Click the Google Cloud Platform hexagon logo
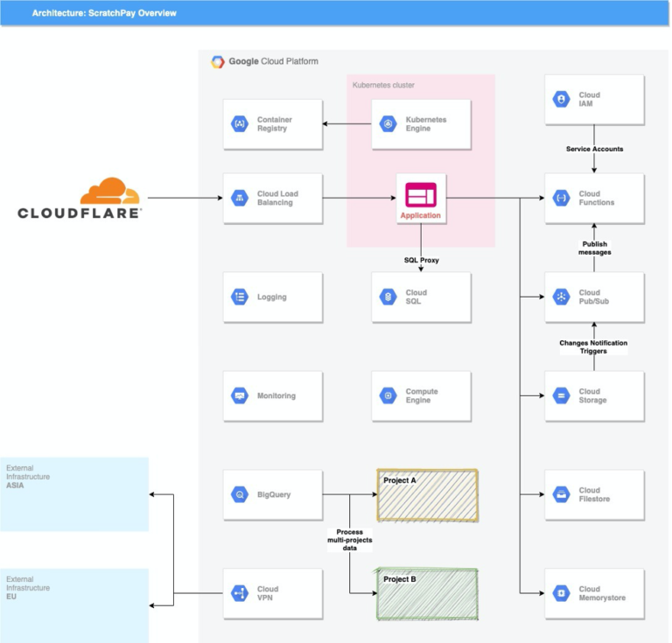 [x=218, y=62]
